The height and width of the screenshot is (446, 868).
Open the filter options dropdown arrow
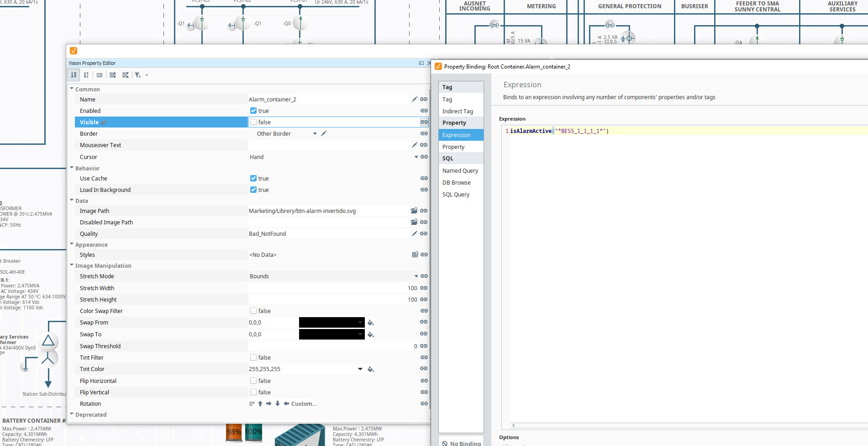147,75
